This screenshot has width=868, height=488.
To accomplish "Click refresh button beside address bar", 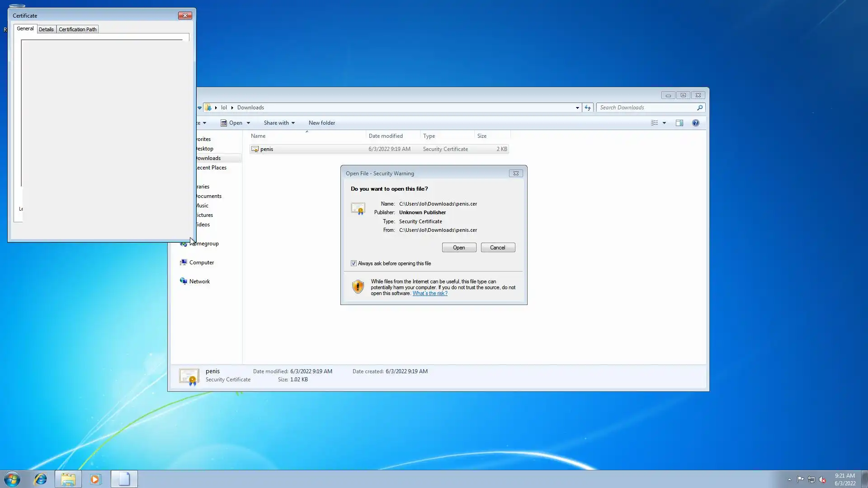I will [x=587, y=108].
